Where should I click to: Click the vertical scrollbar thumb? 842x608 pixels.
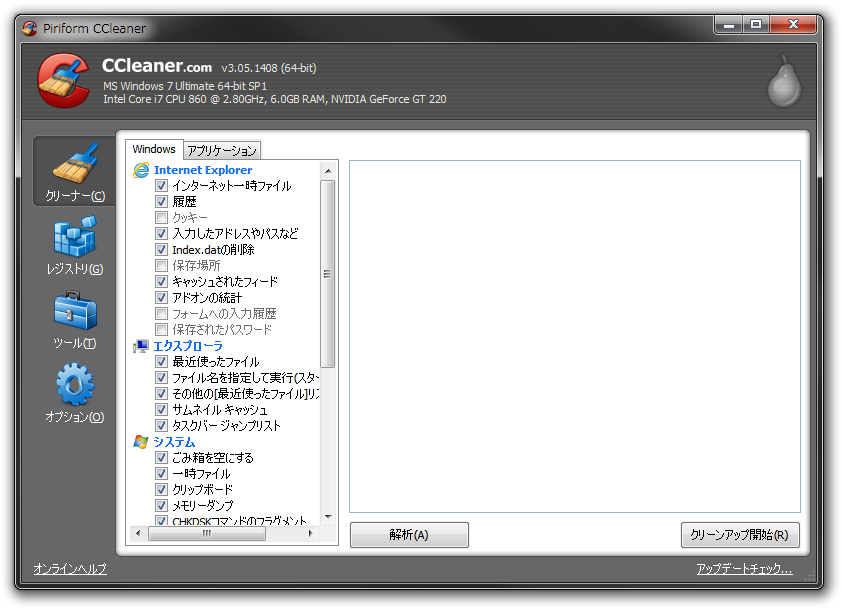[328, 274]
